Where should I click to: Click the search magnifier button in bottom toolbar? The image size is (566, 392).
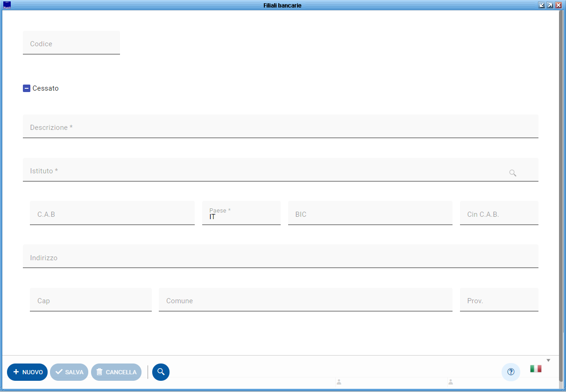click(x=161, y=372)
